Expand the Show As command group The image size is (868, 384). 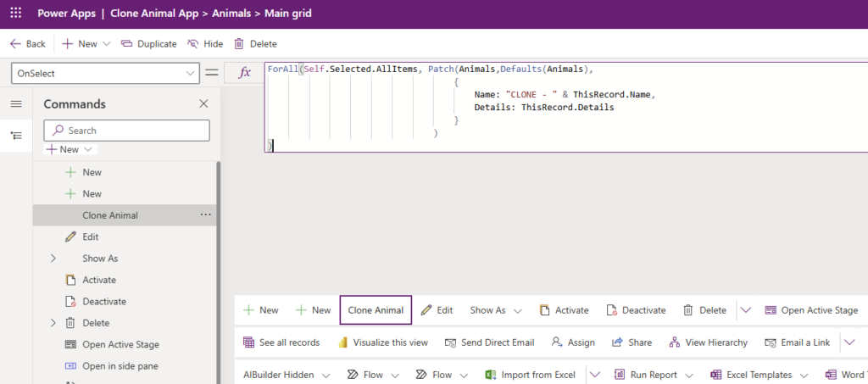53,259
